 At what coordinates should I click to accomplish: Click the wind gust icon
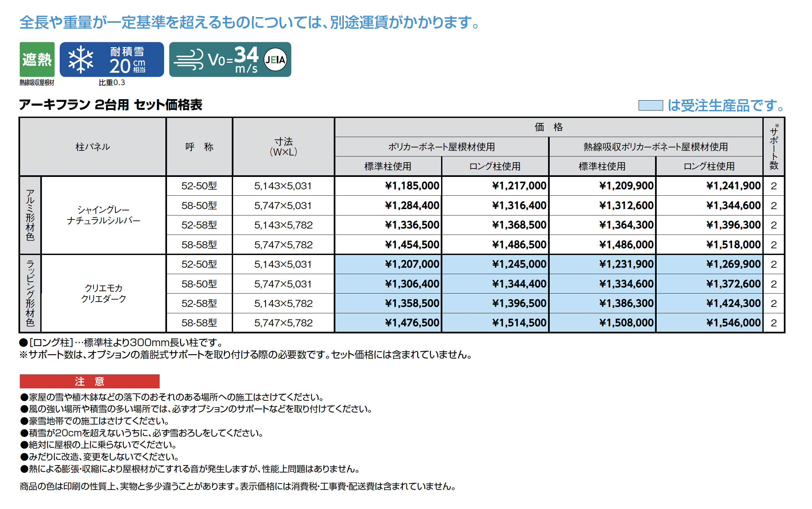[188, 60]
